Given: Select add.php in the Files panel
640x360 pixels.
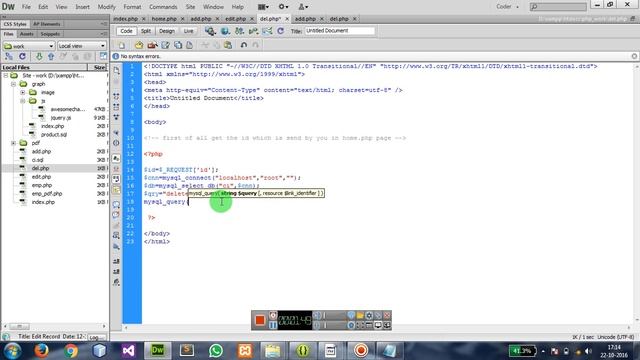Looking at the screenshot, I should coord(41,151).
